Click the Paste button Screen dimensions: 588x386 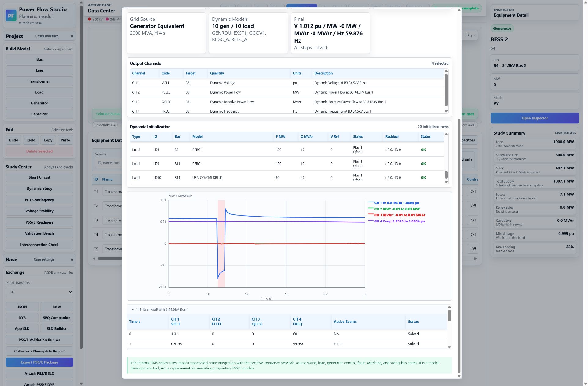point(65,140)
